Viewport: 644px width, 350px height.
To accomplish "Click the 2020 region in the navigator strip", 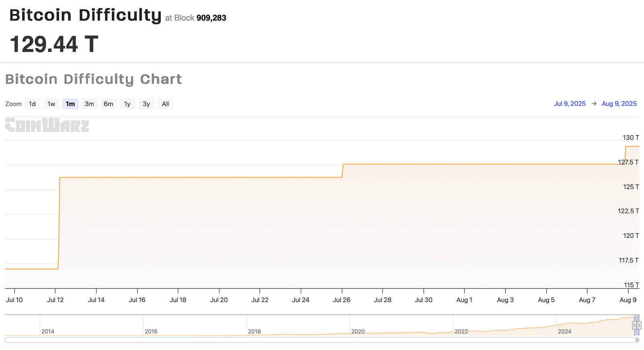I will 358,331.
